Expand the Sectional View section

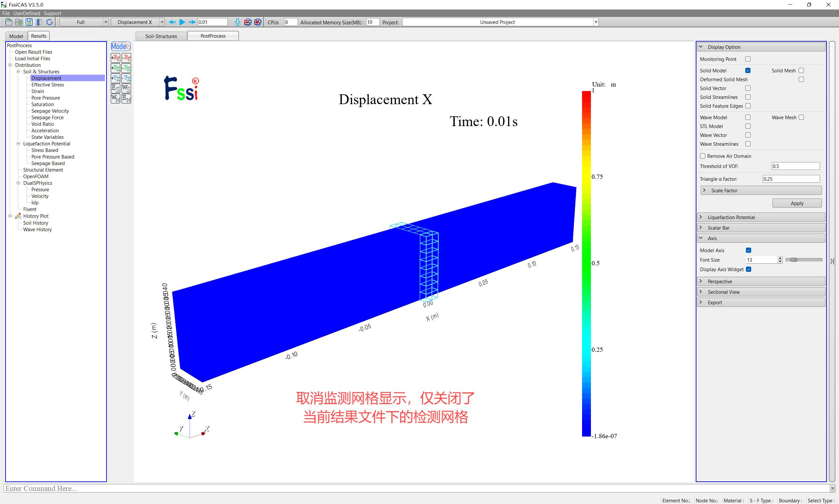click(761, 292)
